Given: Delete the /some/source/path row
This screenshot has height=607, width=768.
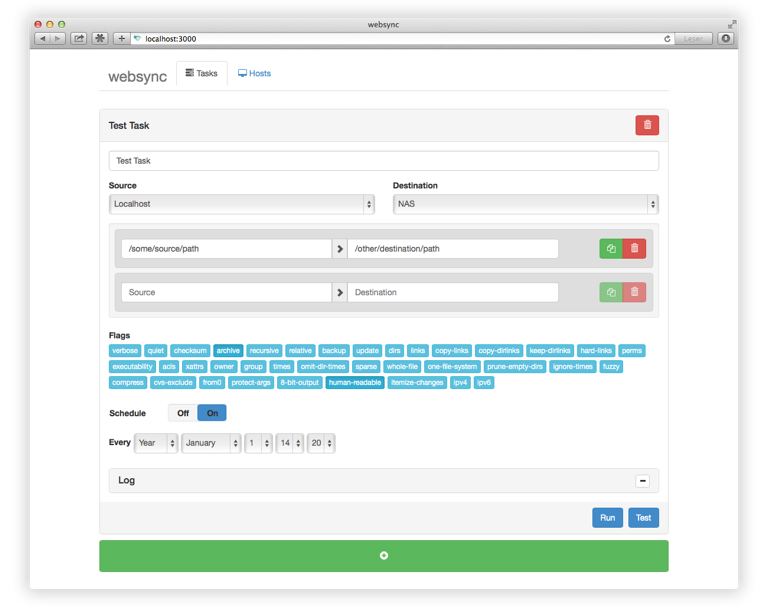Looking at the screenshot, I should [634, 248].
